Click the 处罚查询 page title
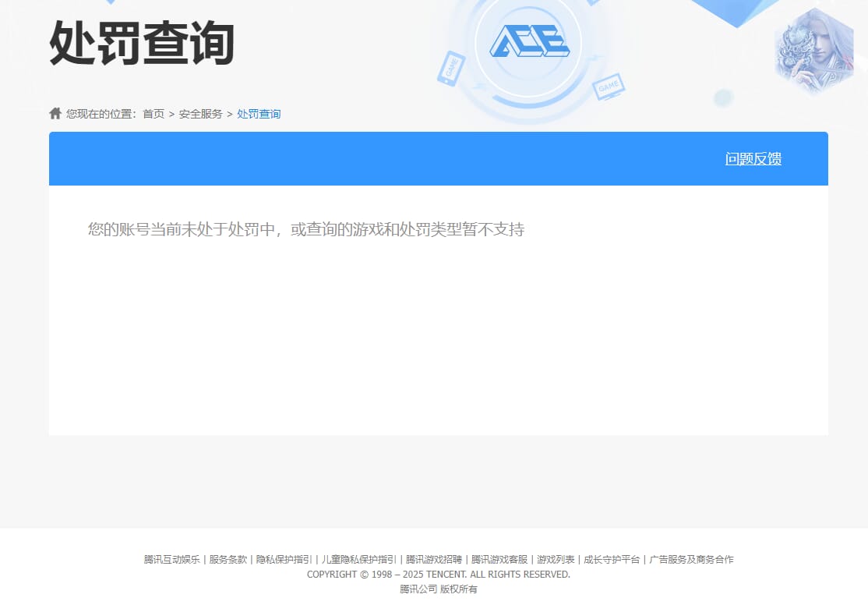 tap(140, 44)
